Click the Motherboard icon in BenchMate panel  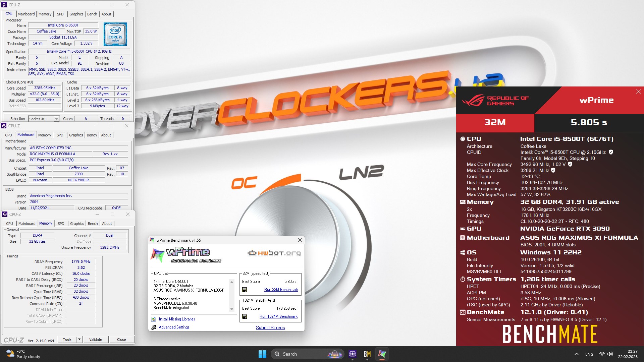click(x=463, y=238)
